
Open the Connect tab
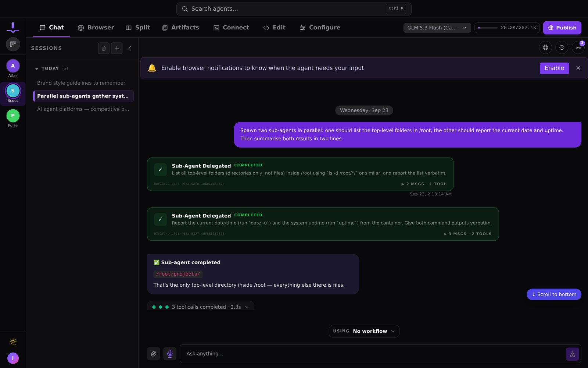(x=231, y=28)
